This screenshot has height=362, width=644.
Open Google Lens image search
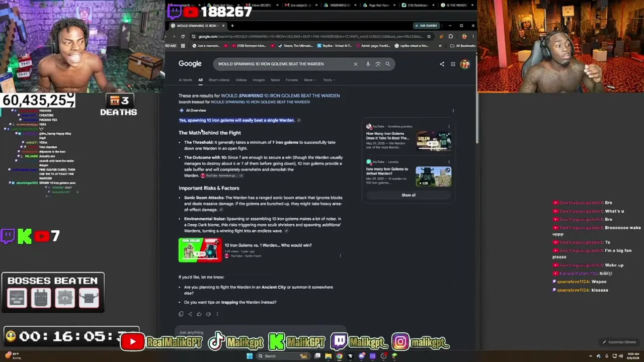click(x=378, y=64)
